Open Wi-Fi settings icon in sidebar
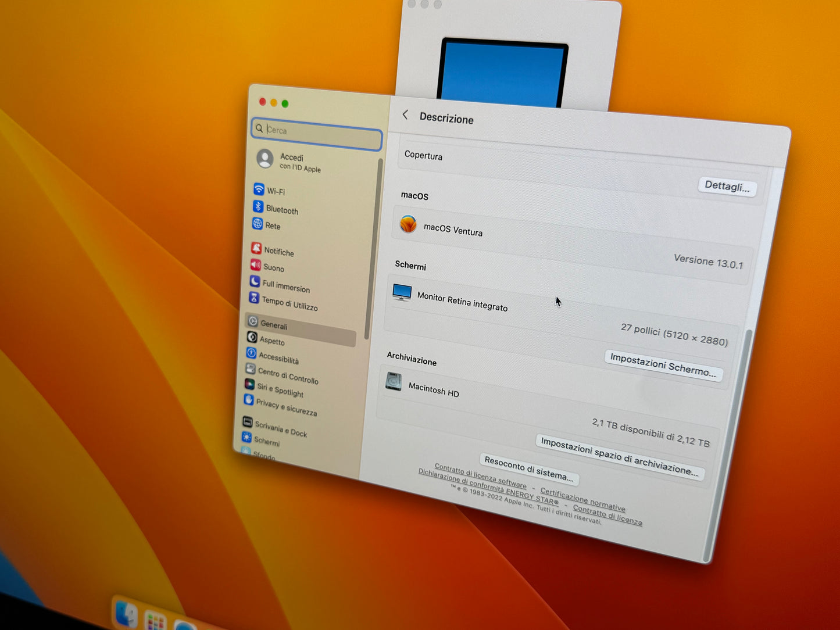 259,189
